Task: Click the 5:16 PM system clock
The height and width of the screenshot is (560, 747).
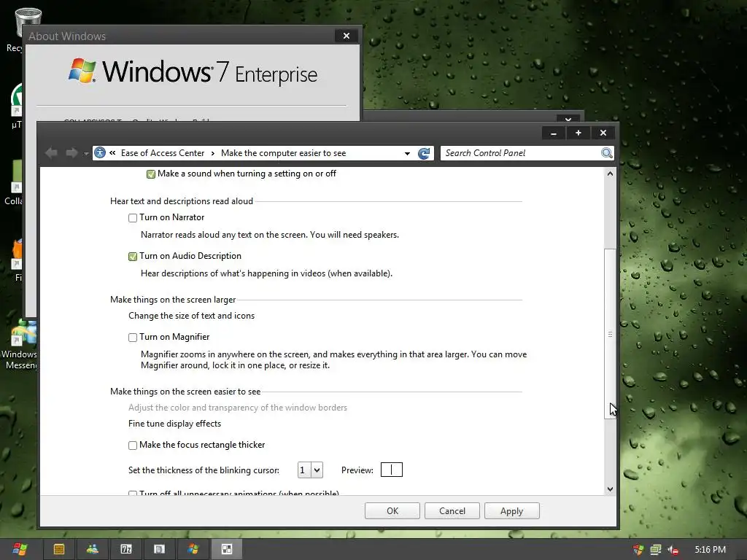Action: (711, 550)
